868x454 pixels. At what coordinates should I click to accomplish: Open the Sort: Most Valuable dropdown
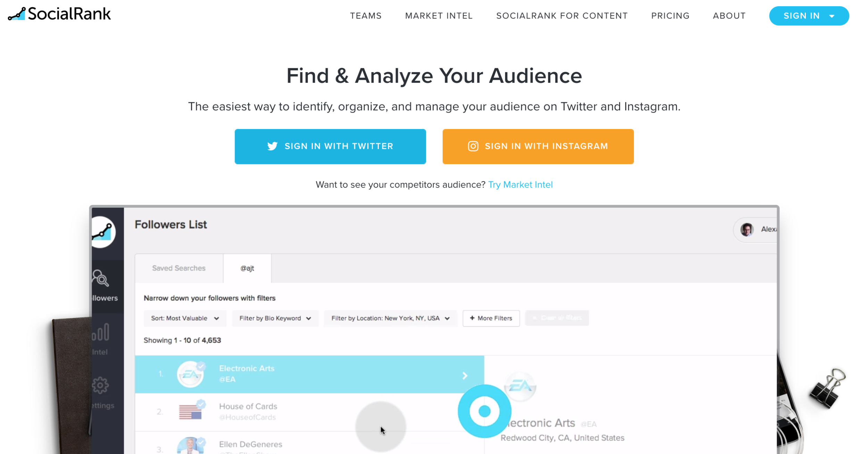click(x=185, y=318)
